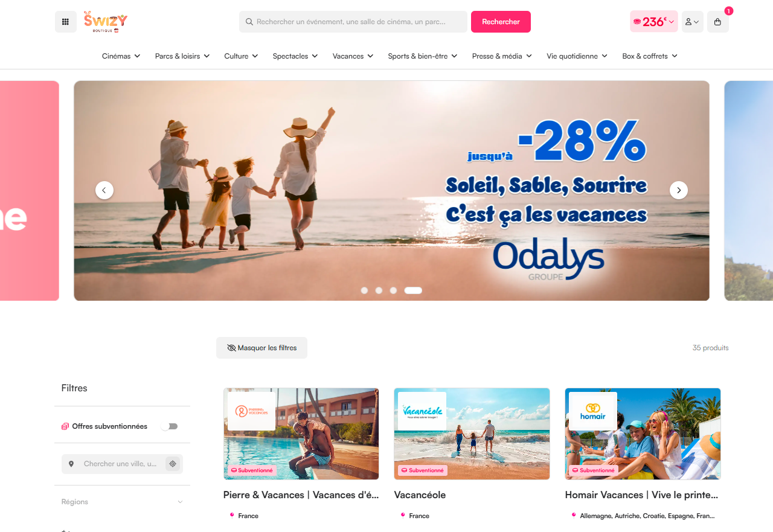Screen dimensions: 773x532
Task: Go to next carousel slide arrow
Action: (679, 190)
